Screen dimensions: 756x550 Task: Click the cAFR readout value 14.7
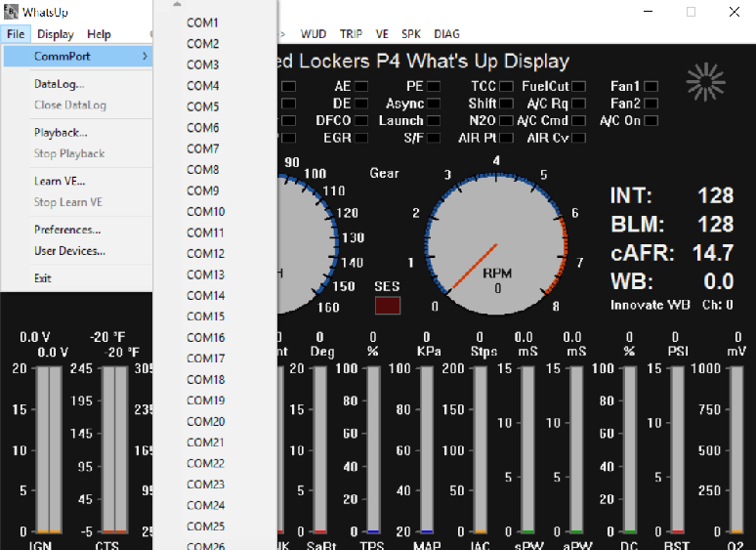pos(712,253)
